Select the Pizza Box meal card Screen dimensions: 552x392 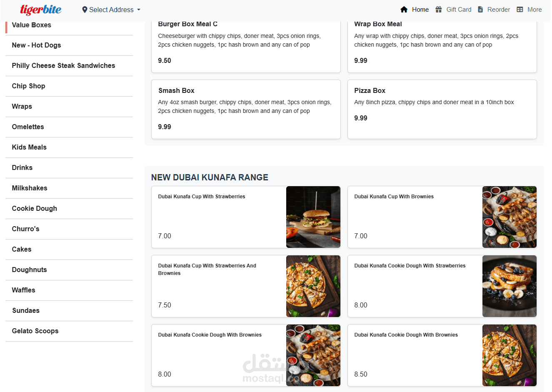pyautogui.click(x=442, y=109)
